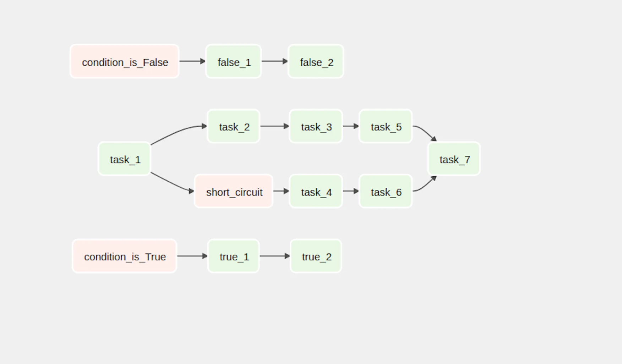Viewport: 622px width, 364px height.
Task: Open the false_2 task node
Action: pos(316,61)
